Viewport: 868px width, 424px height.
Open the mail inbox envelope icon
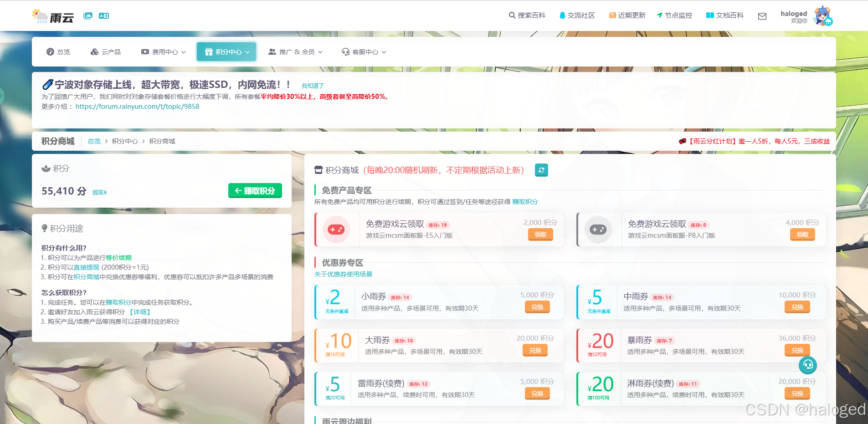(x=762, y=16)
